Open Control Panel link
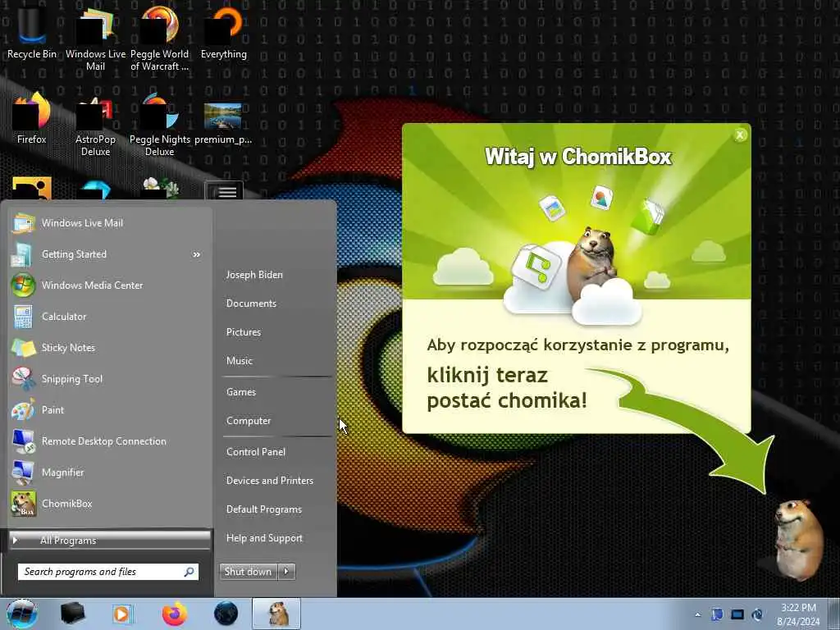Viewport: 840px width, 630px height. point(256,452)
